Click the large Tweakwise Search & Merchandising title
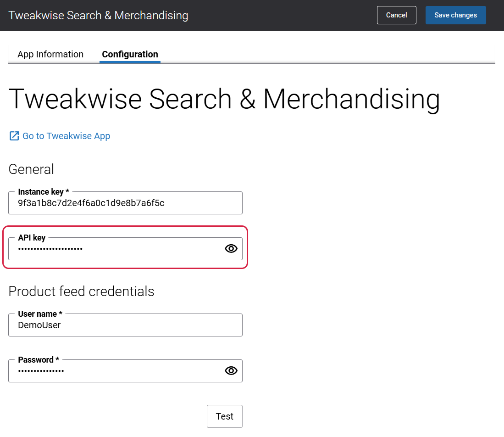504x437 pixels. [x=224, y=99]
